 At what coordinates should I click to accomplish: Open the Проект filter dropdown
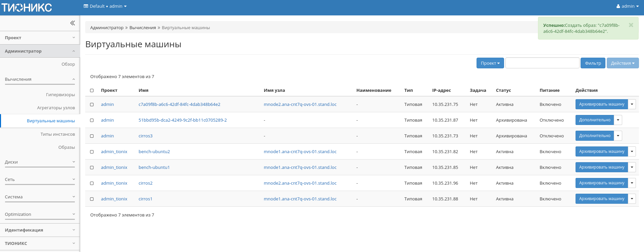coord(490,63)
